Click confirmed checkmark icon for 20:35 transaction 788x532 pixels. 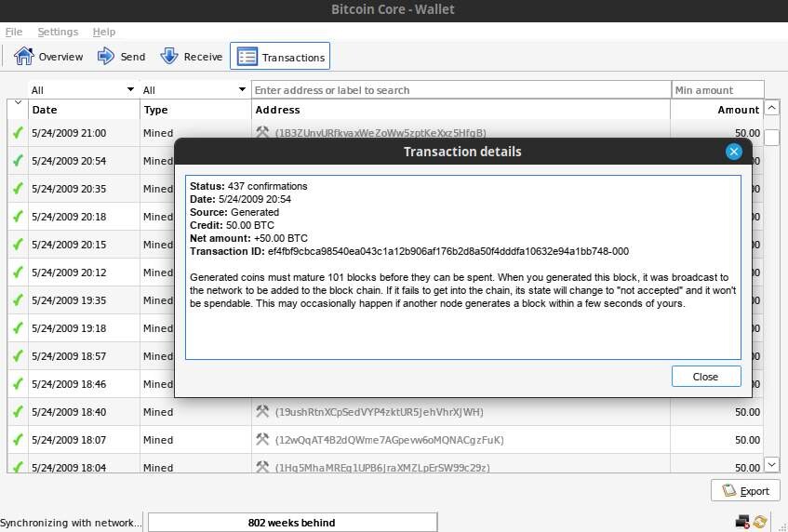click(x=18, y=189)
